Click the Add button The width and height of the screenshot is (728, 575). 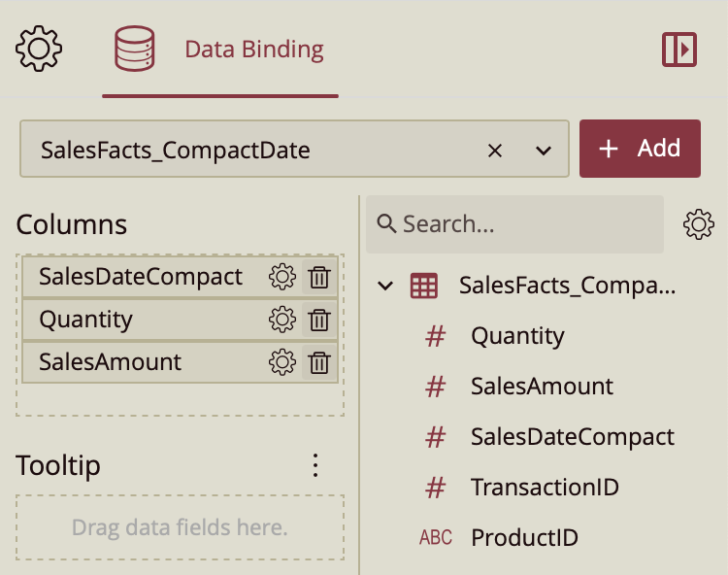click(x=640, y=149)
